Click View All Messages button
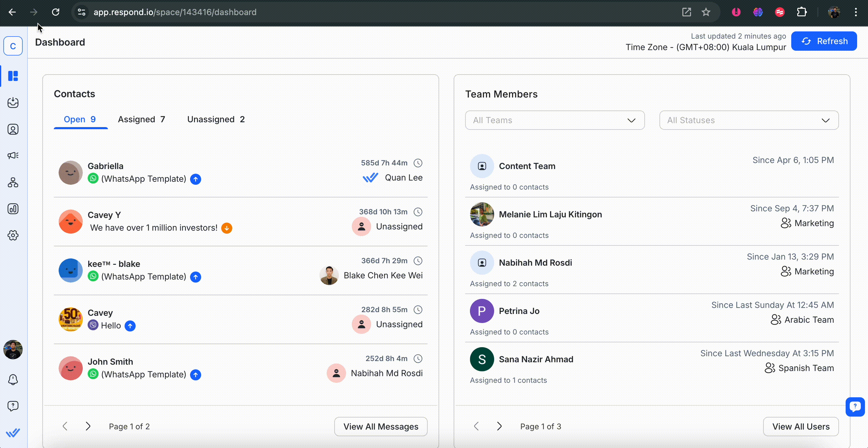 (x=381, y=427)
